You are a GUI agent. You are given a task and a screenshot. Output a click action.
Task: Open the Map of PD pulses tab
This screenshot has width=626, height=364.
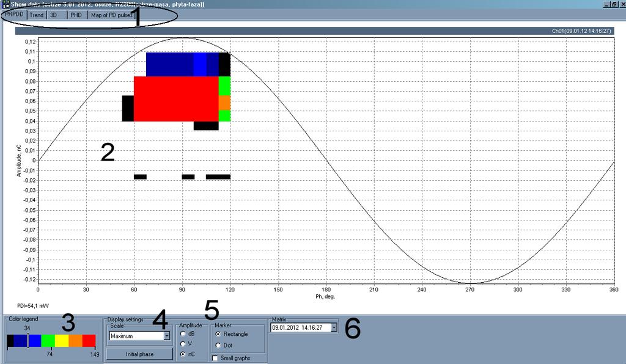point(111,15)
